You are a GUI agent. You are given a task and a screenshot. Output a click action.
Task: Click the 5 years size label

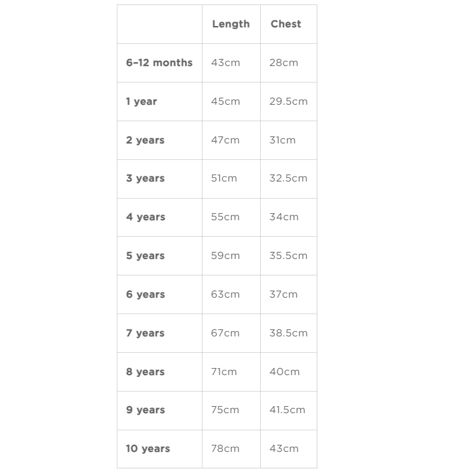[x=145, y=256]
